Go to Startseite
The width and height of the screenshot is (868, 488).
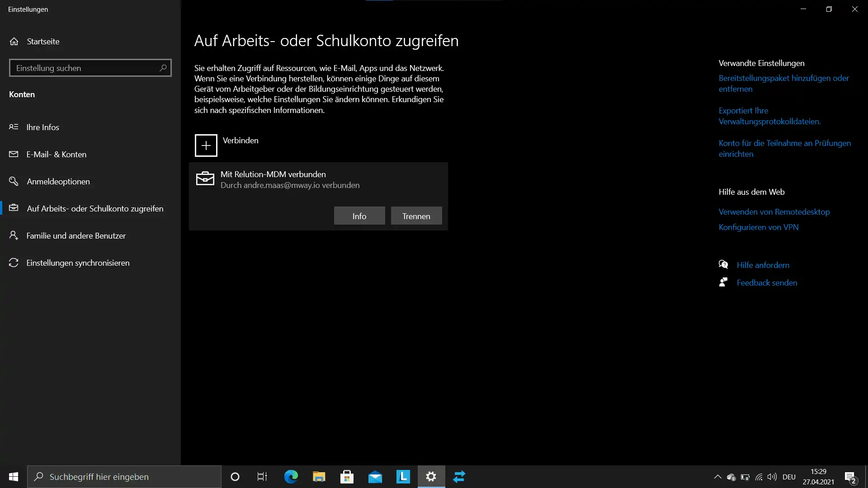(90, 41)
